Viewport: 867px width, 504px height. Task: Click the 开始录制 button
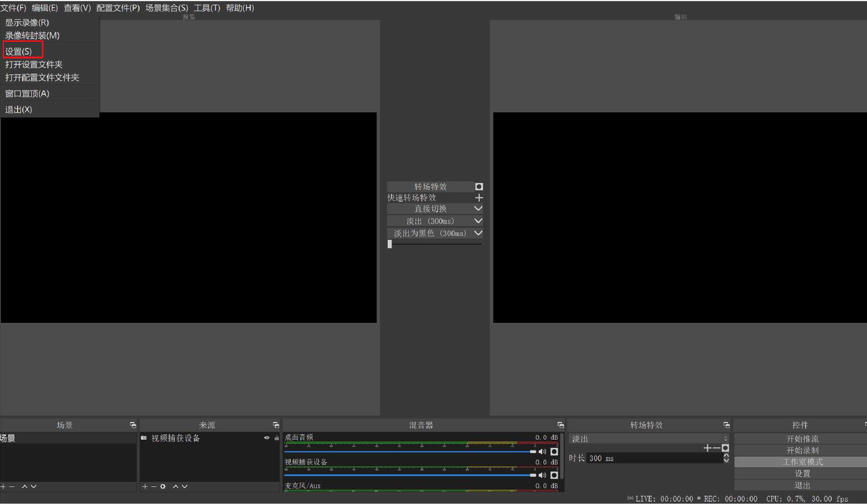click(x=801, y=450)
